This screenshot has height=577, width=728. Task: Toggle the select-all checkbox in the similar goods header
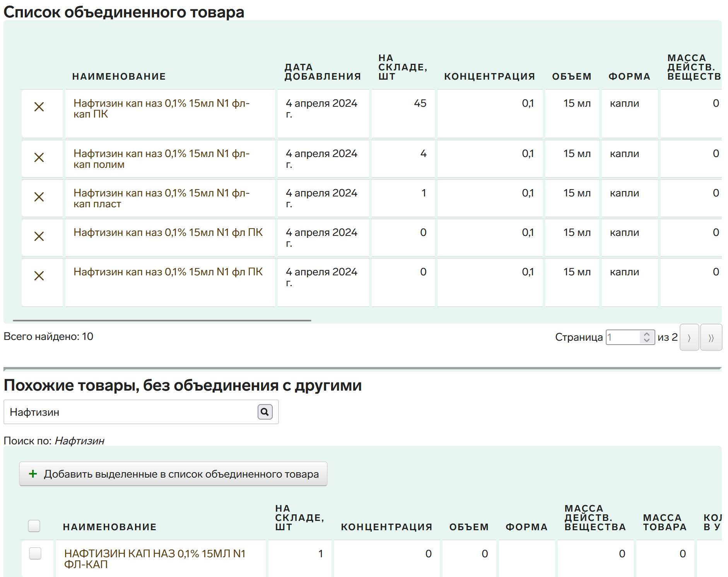point(34,526)
